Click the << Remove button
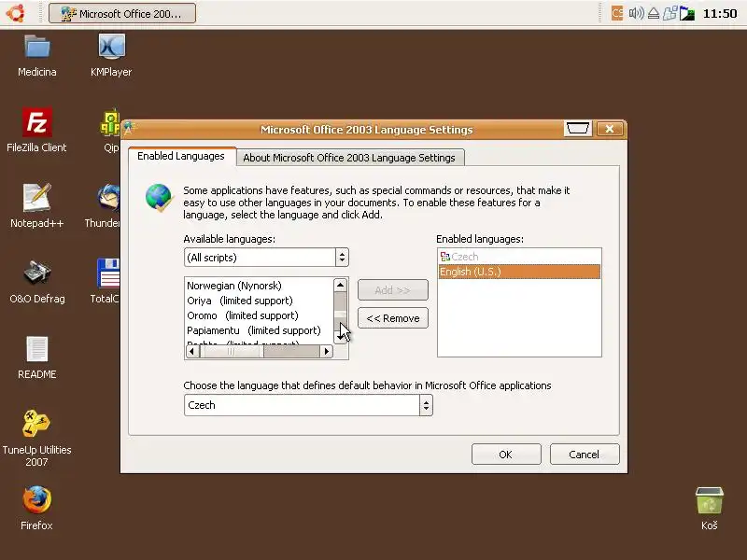Screen dimensions: 747x560 392,318
